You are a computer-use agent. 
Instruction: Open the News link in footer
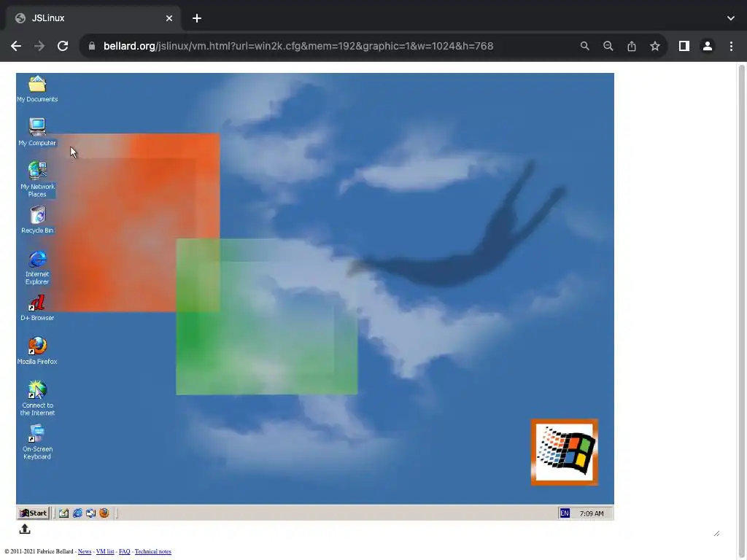point(85,551)
